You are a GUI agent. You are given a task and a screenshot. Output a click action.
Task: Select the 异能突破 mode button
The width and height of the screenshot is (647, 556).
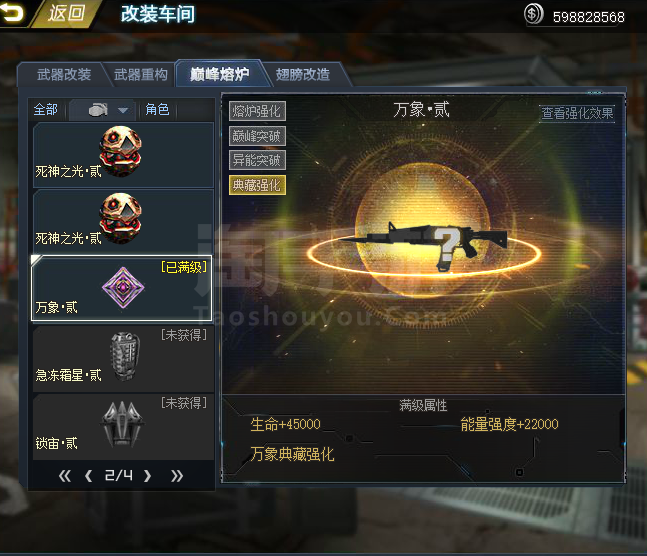click(257, 160)
